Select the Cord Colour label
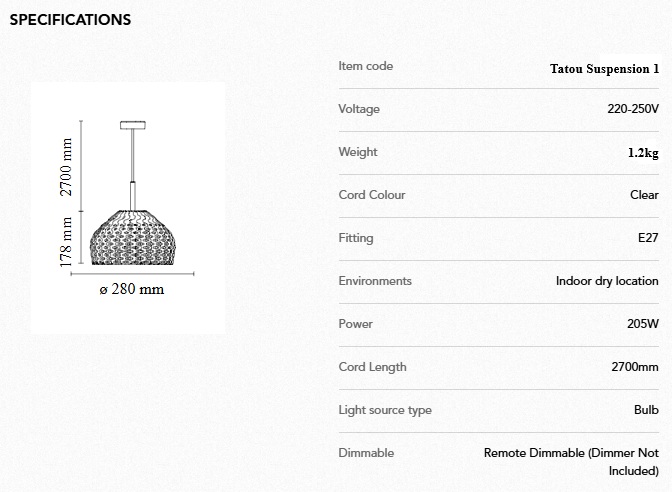The height and width of the screenshot is (492, 672). (372, 195)
